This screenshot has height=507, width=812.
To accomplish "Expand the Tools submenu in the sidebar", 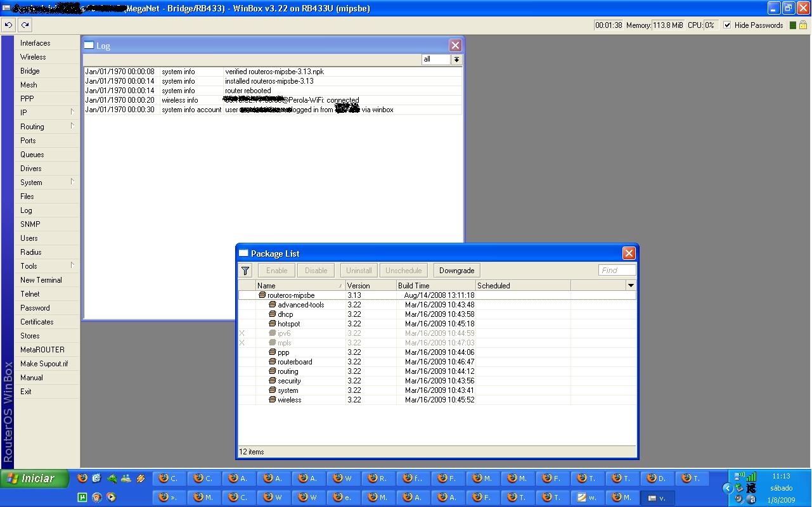I will [x=72, y=266].
